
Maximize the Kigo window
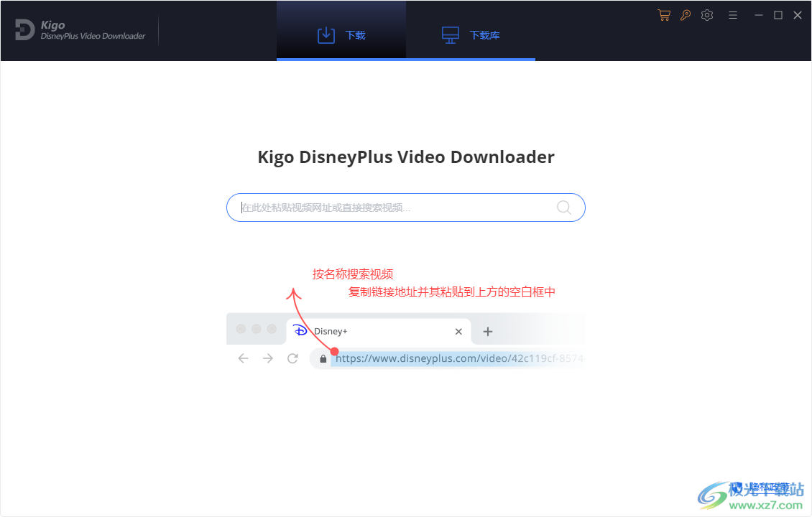778,15
